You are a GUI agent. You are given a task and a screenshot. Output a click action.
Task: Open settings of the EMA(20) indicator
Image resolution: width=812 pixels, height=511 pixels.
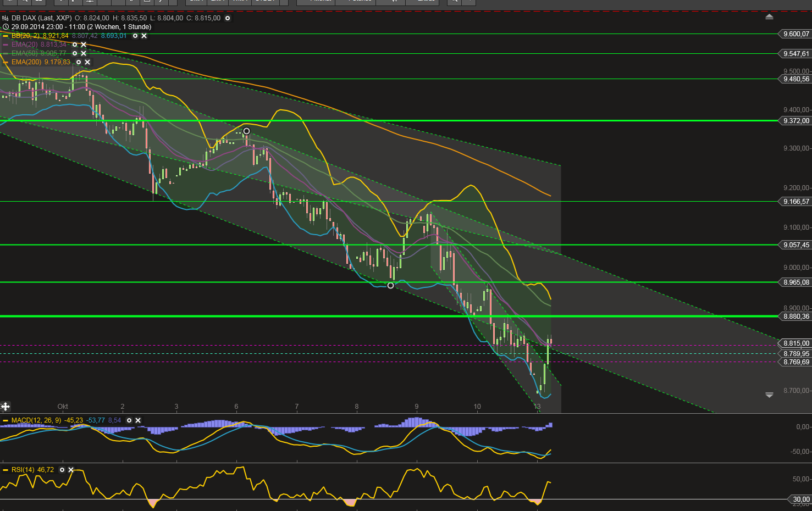tap(75, 45)
